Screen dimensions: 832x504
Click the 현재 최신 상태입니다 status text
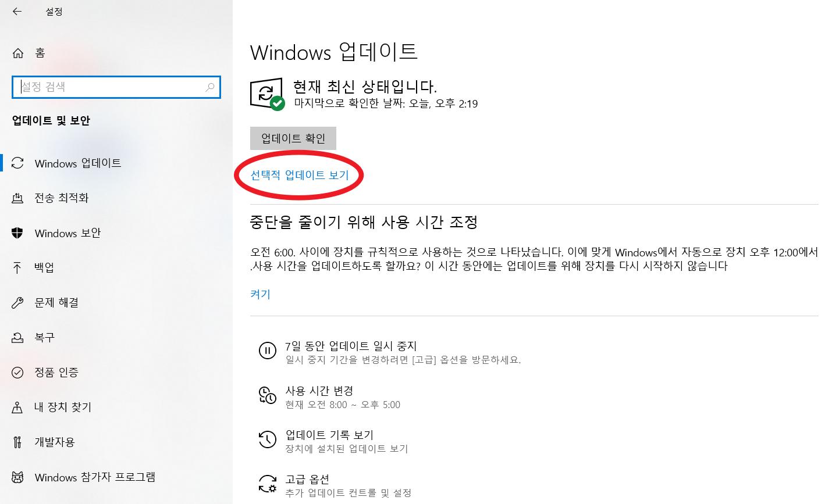(x=365, y=87)
